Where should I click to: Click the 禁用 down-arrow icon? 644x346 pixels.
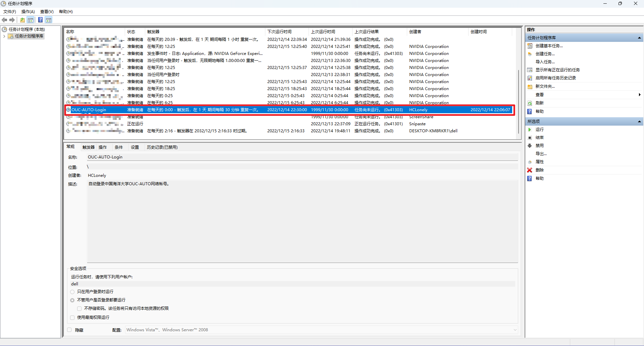[530, 146]
